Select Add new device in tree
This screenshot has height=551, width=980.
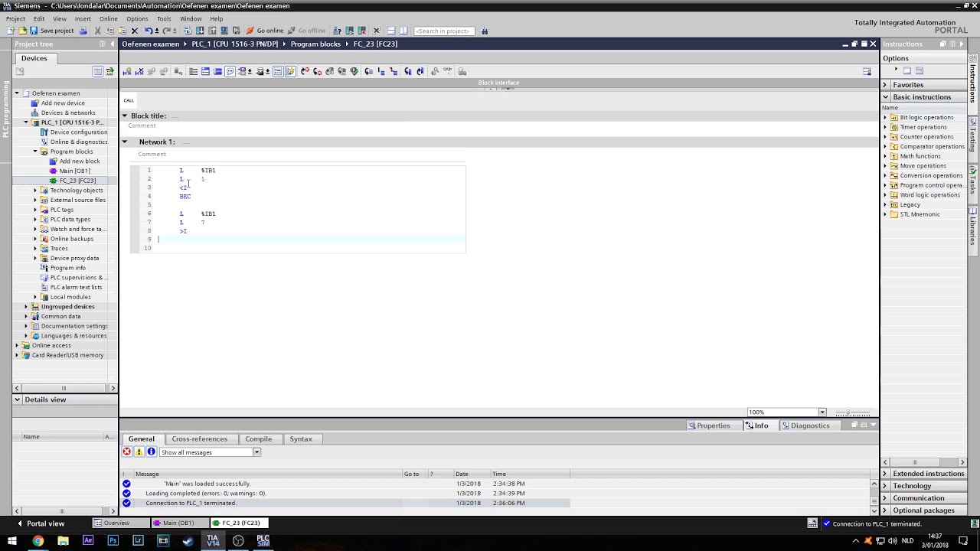[63, 103]
